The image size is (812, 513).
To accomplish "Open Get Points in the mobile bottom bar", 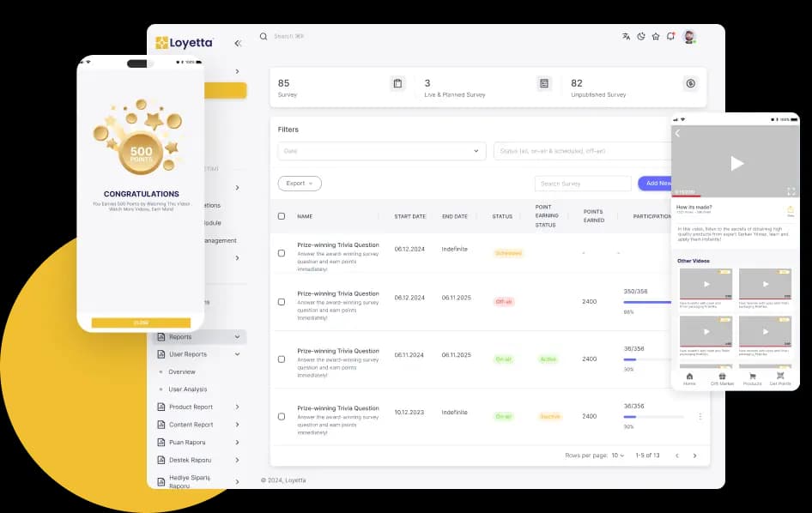I will (x=779, y=377).
